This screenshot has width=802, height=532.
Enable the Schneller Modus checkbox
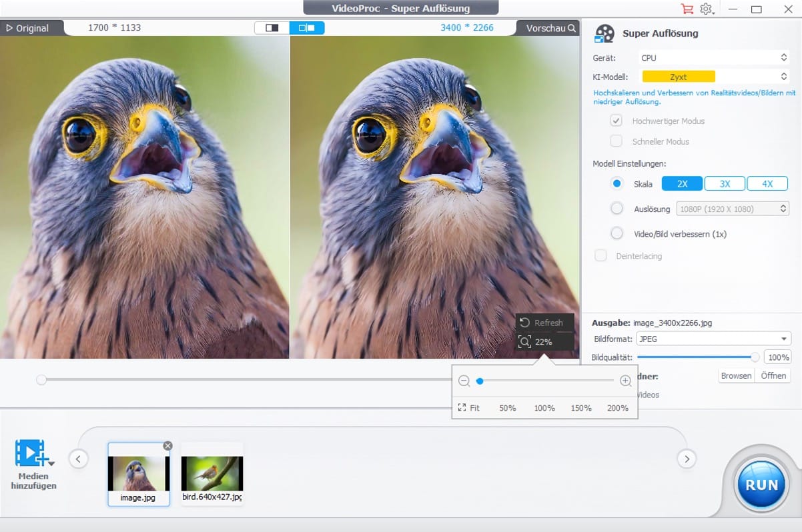(x=617, y=141)
